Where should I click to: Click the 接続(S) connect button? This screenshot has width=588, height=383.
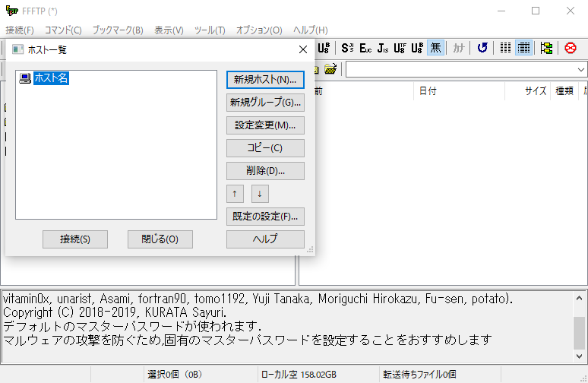(75, 239)
